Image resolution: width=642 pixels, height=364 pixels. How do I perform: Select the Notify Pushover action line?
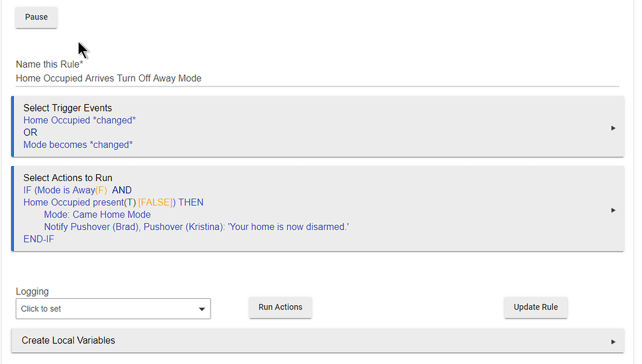click(x=196, y=227)
